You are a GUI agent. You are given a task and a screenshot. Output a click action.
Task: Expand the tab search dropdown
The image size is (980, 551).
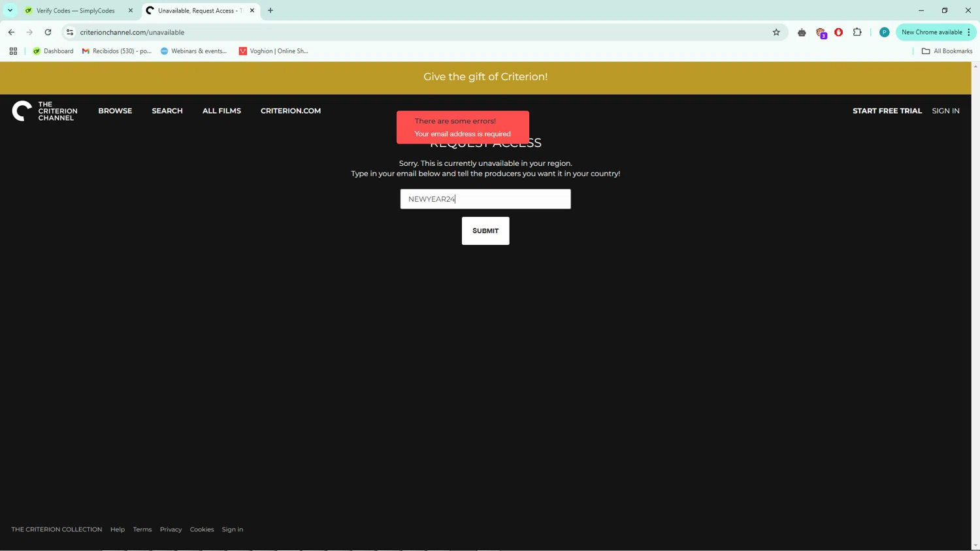pos(10,10)
